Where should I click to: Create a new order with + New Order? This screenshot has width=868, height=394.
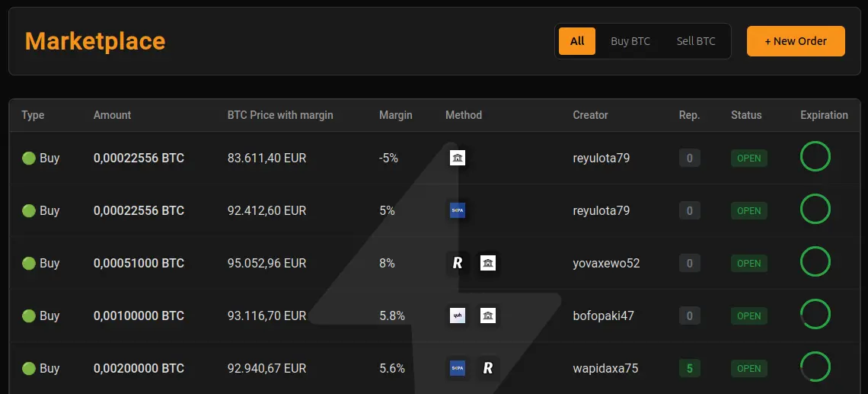point(796,41)
